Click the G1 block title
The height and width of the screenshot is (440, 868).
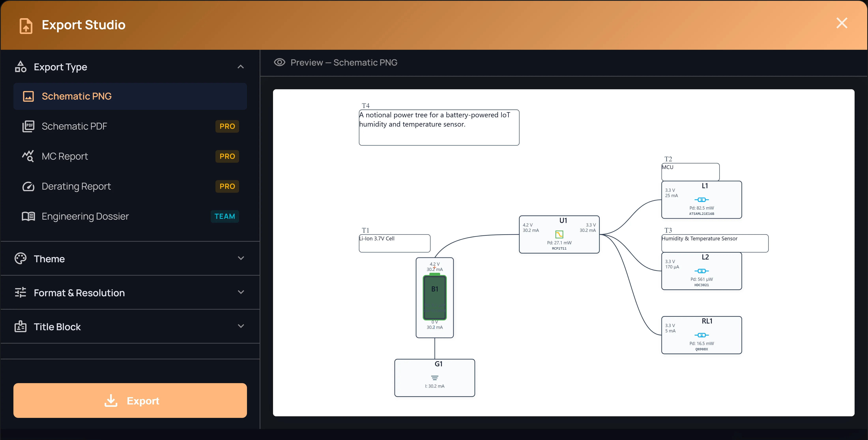pyautogui.click(x=438, y=364)
